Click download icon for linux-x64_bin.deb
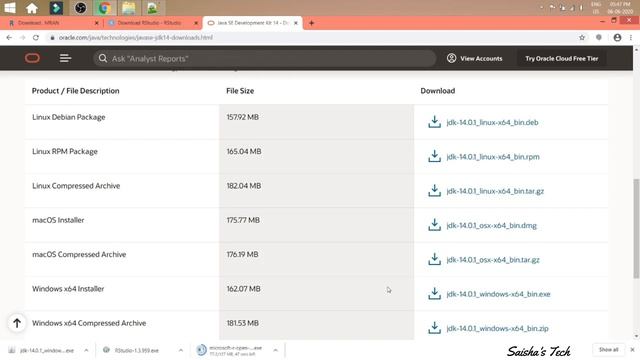This screenshot has height=360, width=640. [x=434, y=122]
